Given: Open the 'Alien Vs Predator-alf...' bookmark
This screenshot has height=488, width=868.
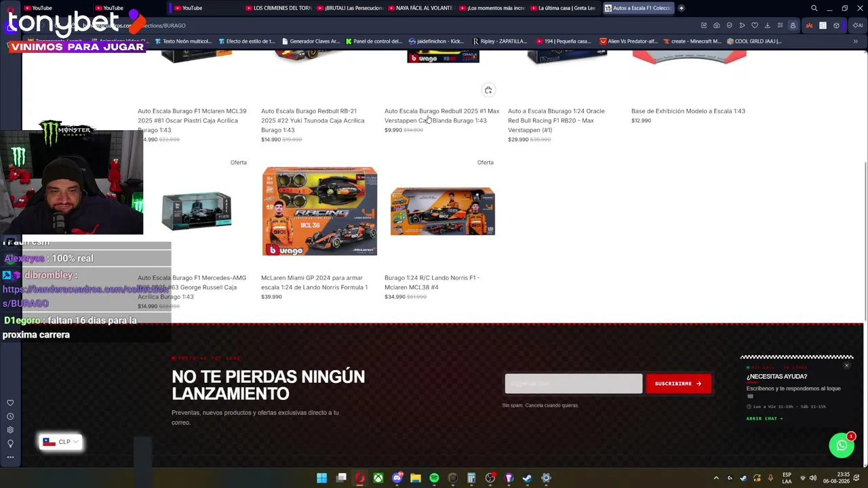Looking at the screenshot, I should [628, 41].
